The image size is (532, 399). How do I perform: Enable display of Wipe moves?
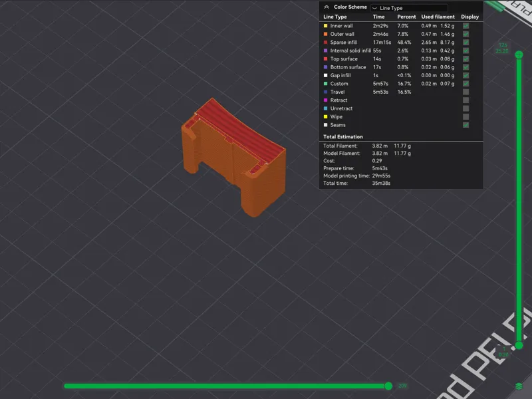pyautogui.click(x=466, y=117)
